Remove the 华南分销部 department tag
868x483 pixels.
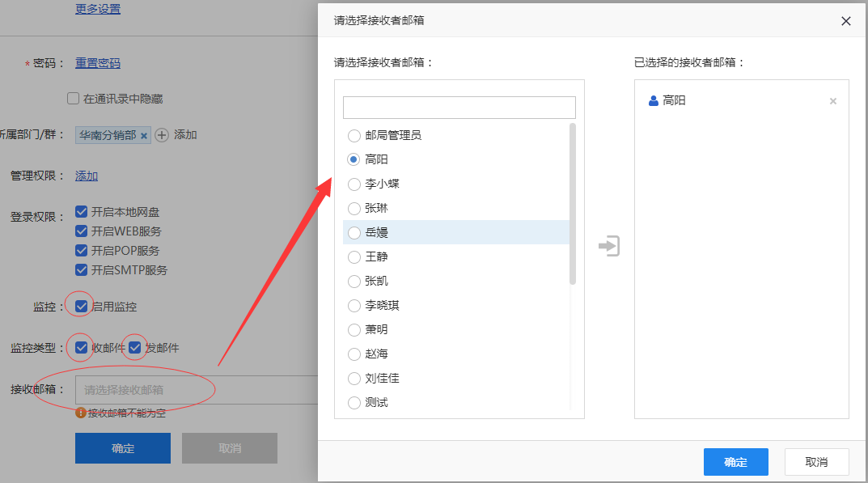(144, 136)
